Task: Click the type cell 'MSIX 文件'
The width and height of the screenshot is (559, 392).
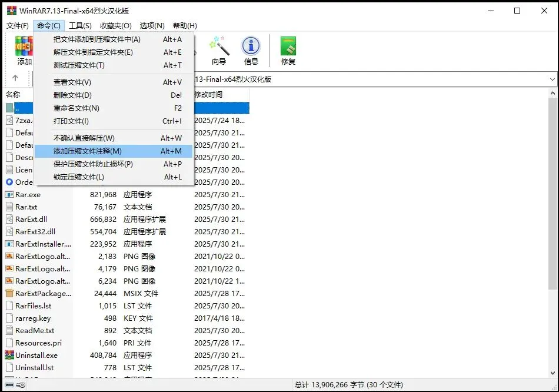Action: click(141, 293)
